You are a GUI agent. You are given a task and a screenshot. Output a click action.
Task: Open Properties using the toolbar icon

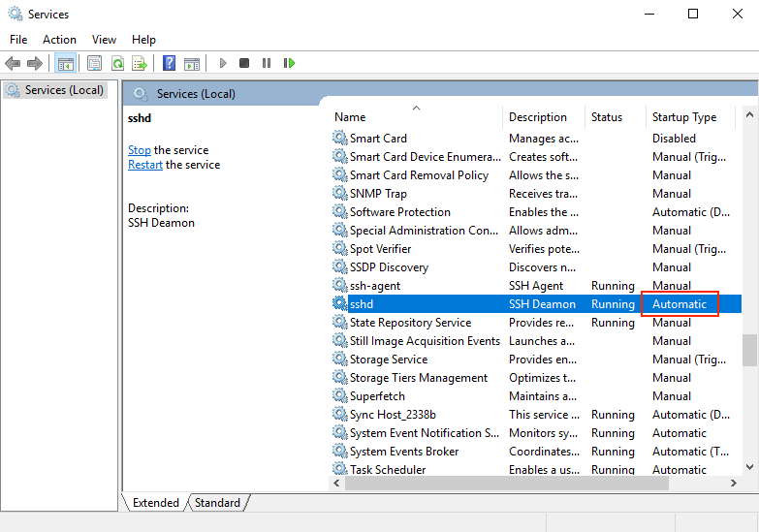[x=94, y=64]
